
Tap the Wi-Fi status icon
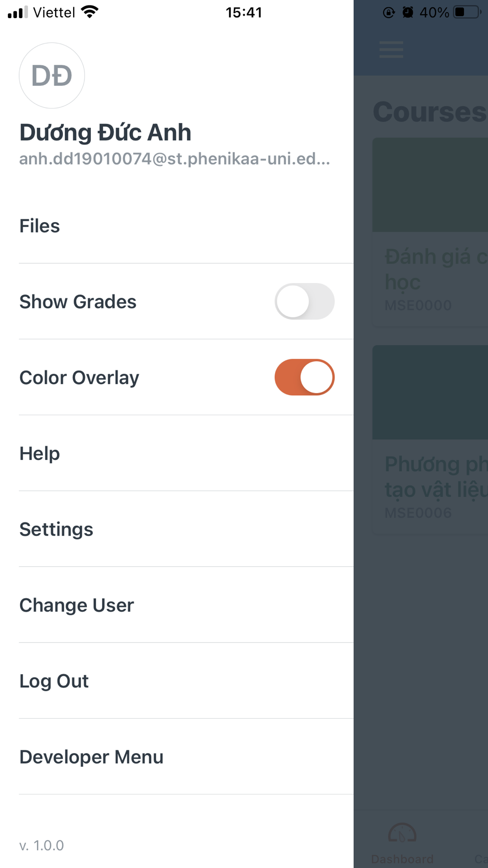click(90, 12)
